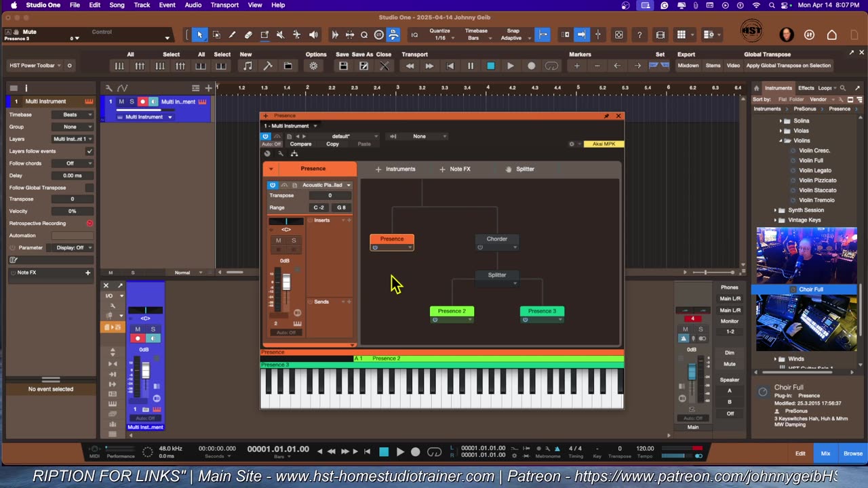Click the New song music note icon
868x488 pixels.
click(248, 66)
